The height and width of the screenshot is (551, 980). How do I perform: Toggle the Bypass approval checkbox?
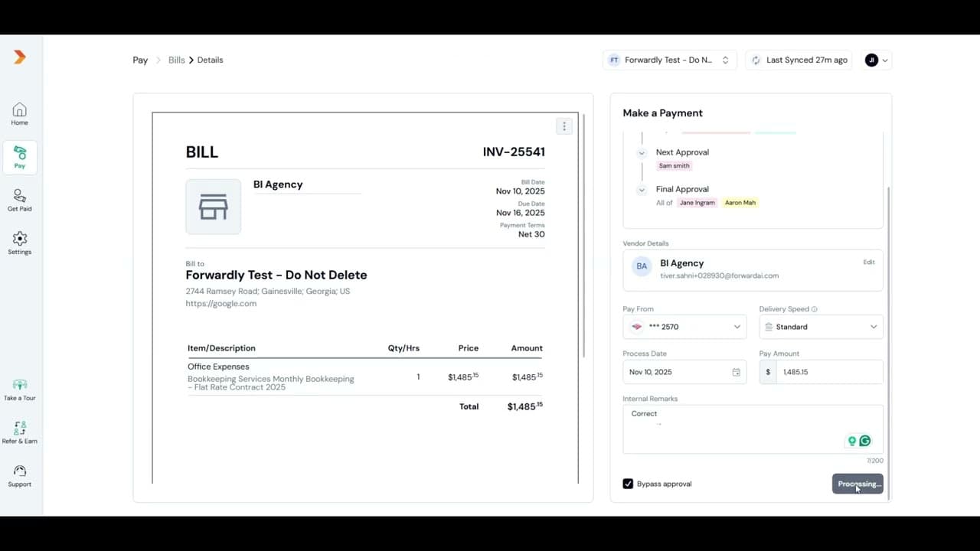[x=628, y=484]
